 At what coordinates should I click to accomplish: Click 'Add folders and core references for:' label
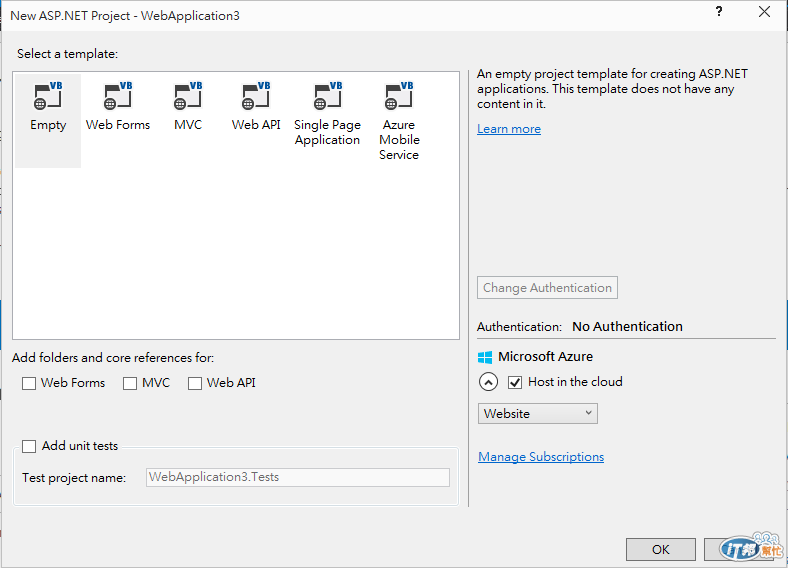click(113, 358)
